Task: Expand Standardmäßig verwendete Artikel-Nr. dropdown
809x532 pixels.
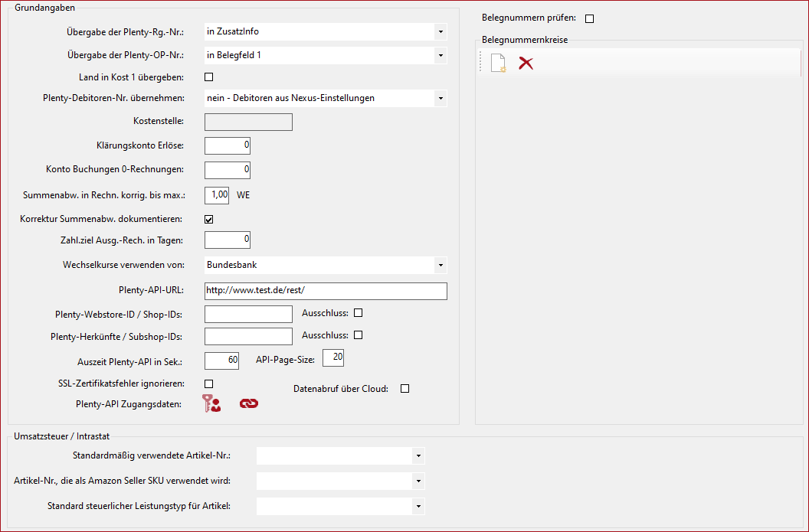Action: (418, 456)
